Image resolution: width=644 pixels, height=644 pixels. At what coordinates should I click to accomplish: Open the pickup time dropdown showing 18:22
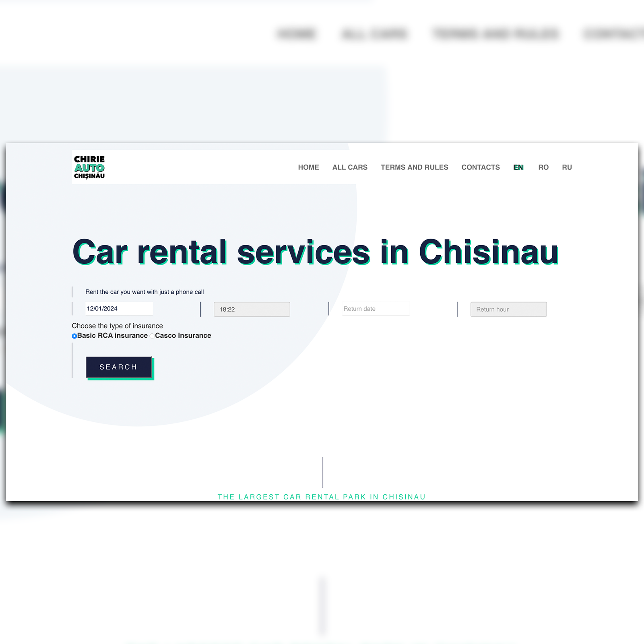coord(252,309)
